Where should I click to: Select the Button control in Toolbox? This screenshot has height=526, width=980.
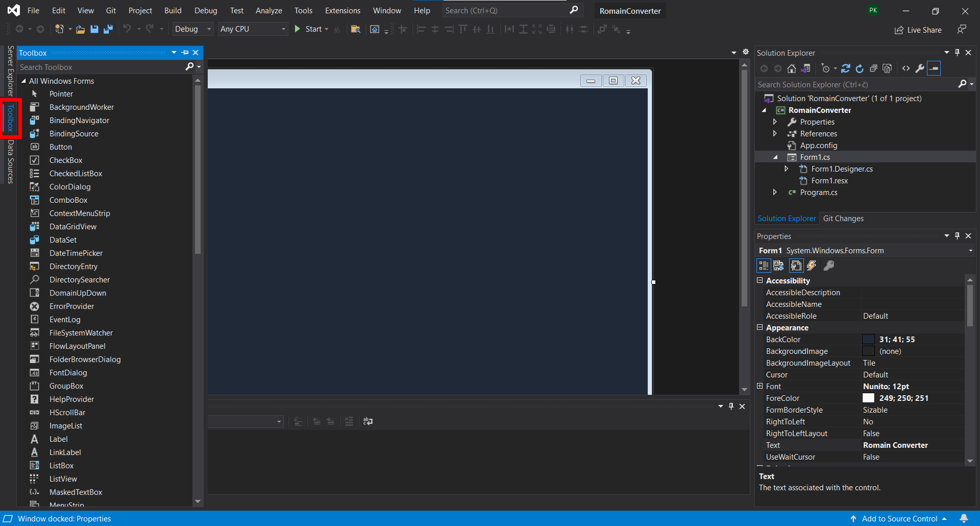(60, 147)
